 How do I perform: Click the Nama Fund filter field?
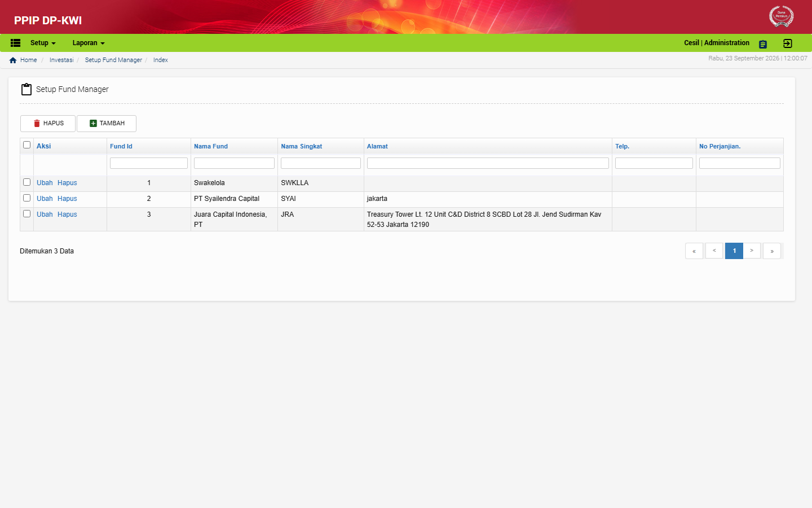tap(234, 163)
